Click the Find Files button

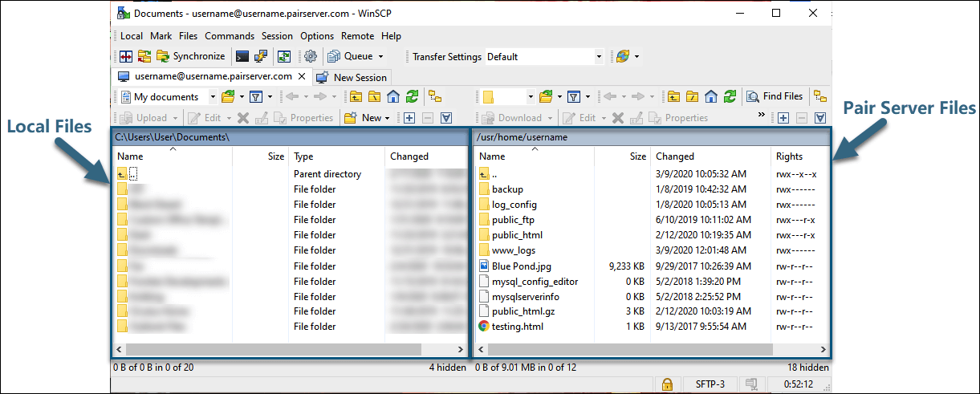point(775,97)
